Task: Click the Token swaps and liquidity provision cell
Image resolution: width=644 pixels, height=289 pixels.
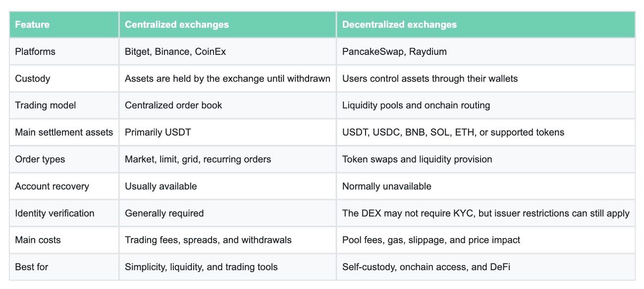Action: click(x=486, y=159)
